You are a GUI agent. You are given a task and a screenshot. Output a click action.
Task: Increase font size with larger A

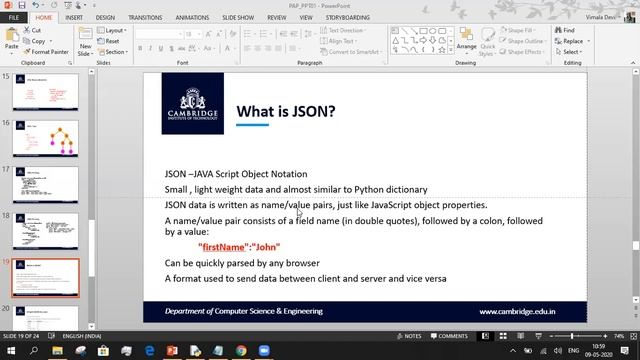click(209, 34)
